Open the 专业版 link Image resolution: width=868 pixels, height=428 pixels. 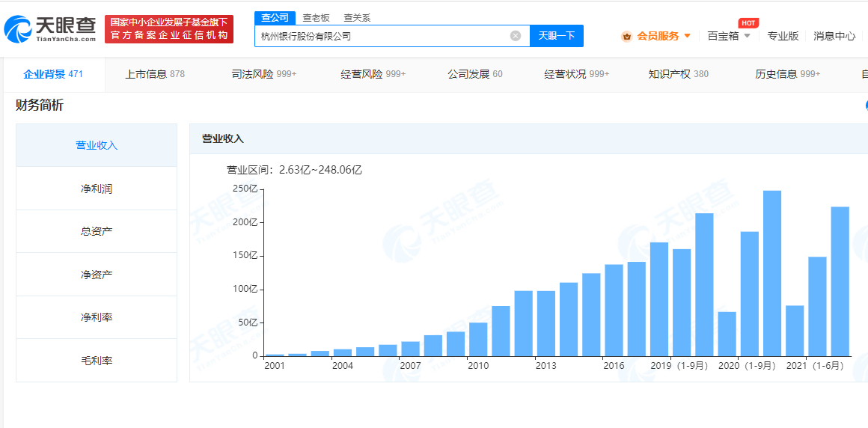(783, 36)
